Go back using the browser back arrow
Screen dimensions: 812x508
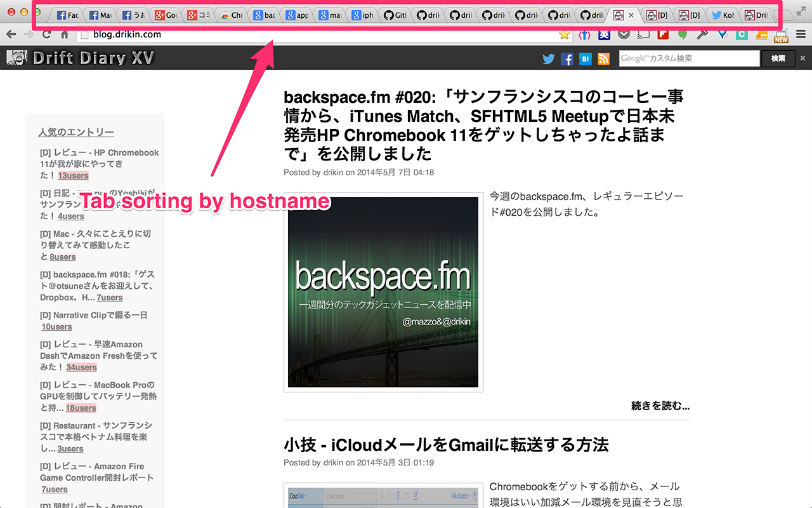pyautogui.click(x=11, y=34)
